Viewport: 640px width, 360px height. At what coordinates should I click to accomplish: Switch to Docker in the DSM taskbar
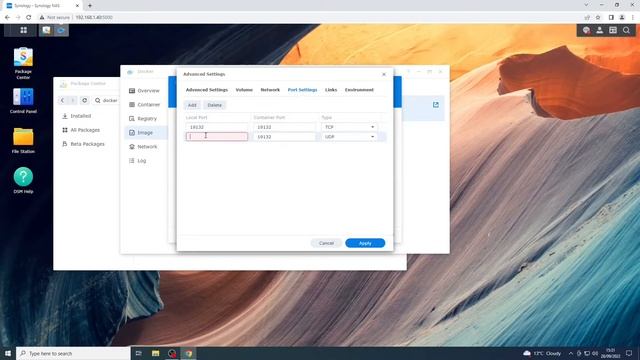pyautogui.click(x=61, y=30)
